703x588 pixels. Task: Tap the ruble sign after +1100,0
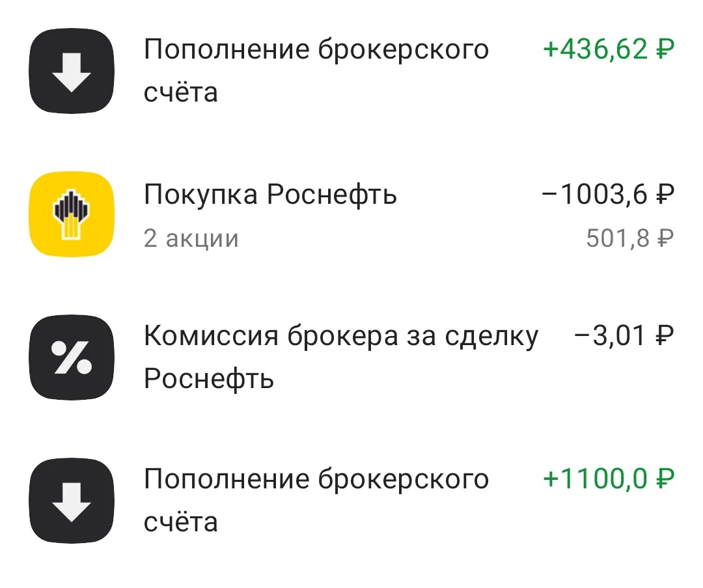point(665,479)
